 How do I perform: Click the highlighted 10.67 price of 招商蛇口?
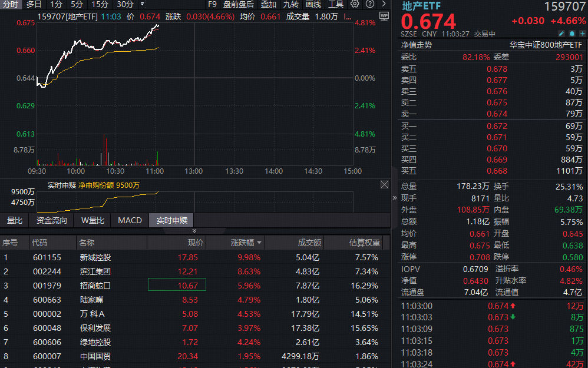point(177,284)
